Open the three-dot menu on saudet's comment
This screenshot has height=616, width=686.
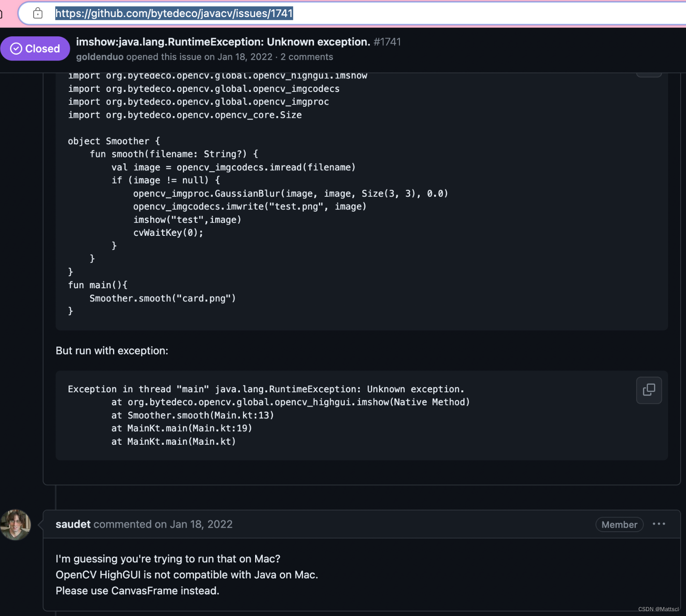coord(659,524)
